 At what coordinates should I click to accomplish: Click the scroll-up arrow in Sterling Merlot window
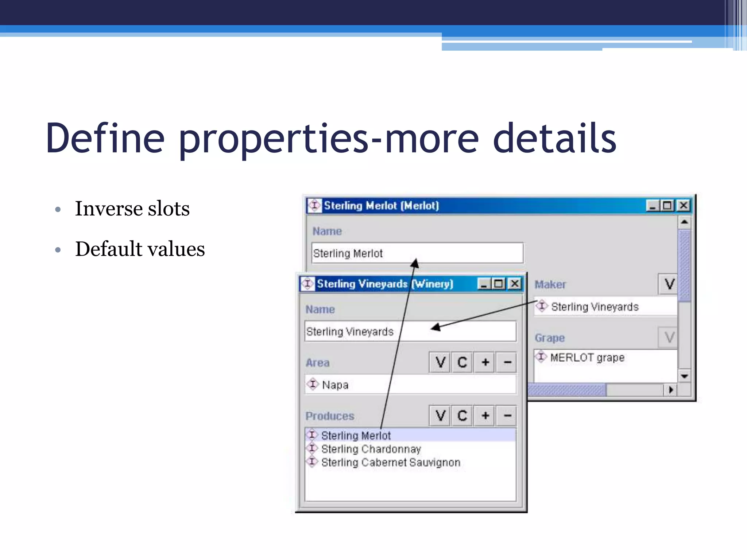click(684, 222)
